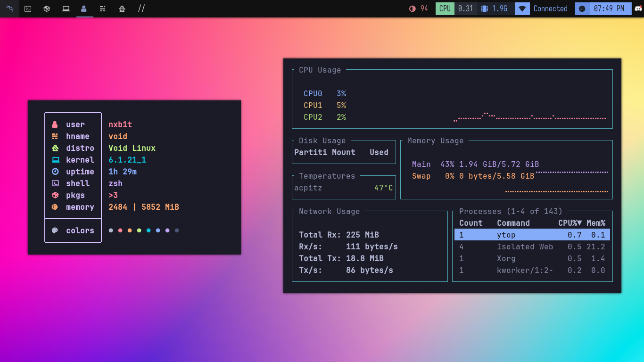
Task: Click the 07:49 PM clock text
Action: 609,8
